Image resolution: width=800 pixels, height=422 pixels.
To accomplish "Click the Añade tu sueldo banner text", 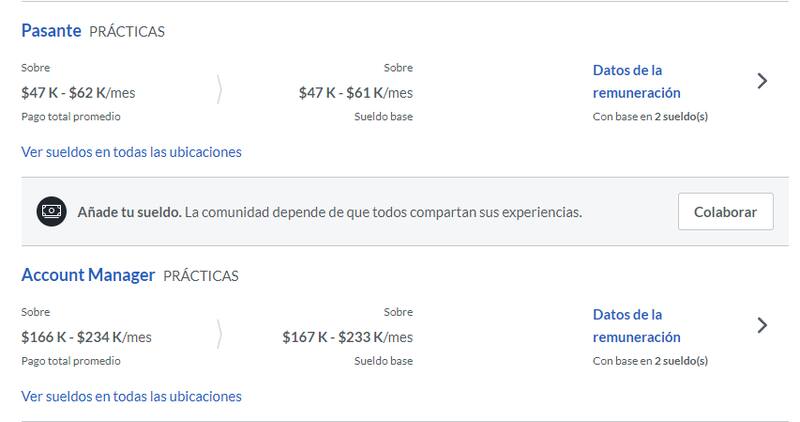I will [x=329, y=212].
